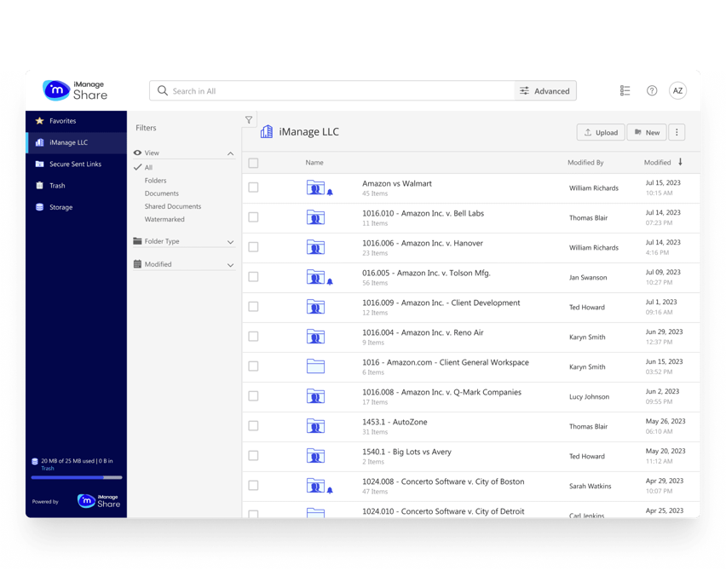Check the Big Lots vs Avery checkbox
This screenshot has height=588, width=726.
pyautogui.click(x=253, y=456)
